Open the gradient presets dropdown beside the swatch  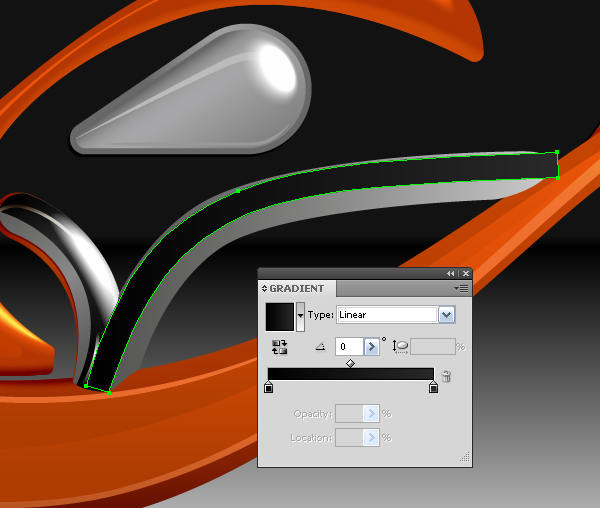tap(300, 317)
